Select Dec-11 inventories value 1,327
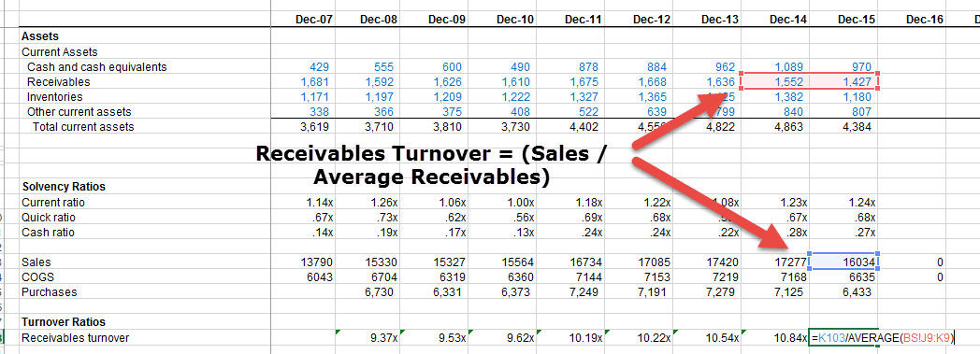 tap(570, 97)
